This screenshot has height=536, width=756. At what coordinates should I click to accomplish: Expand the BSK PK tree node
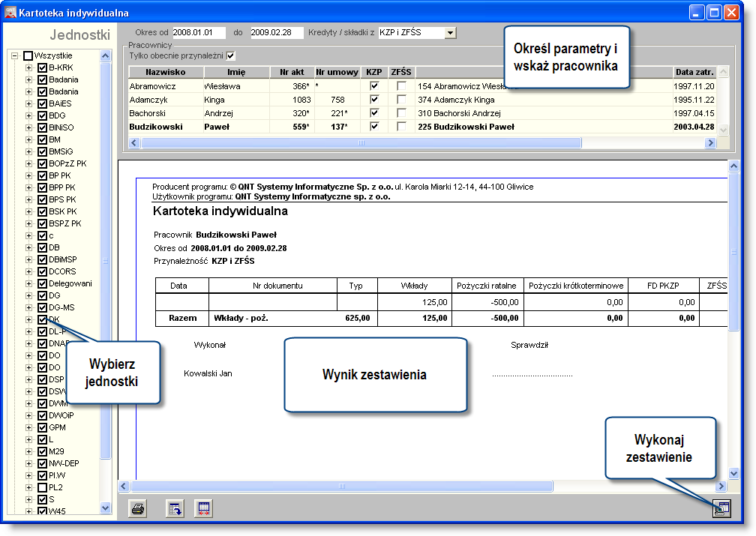[29, 211]
